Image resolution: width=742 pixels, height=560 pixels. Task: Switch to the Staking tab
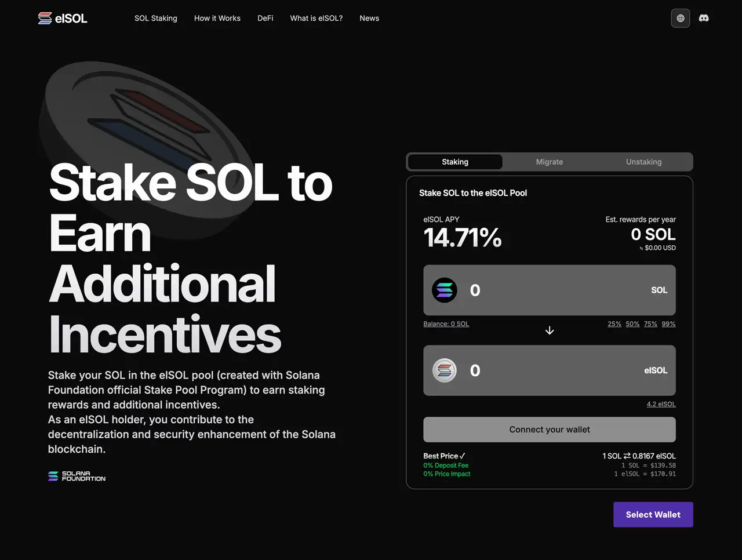point(455,162)
